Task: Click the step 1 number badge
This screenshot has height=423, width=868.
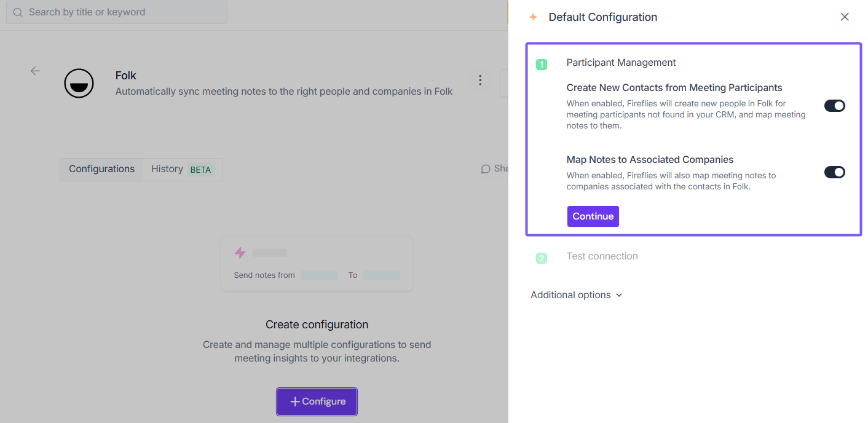Action: 542,64
